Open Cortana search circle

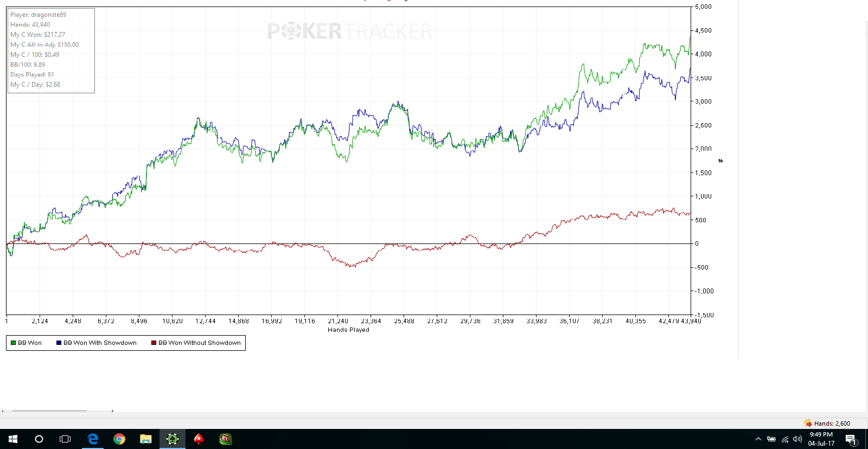click(x=39, y=439)
